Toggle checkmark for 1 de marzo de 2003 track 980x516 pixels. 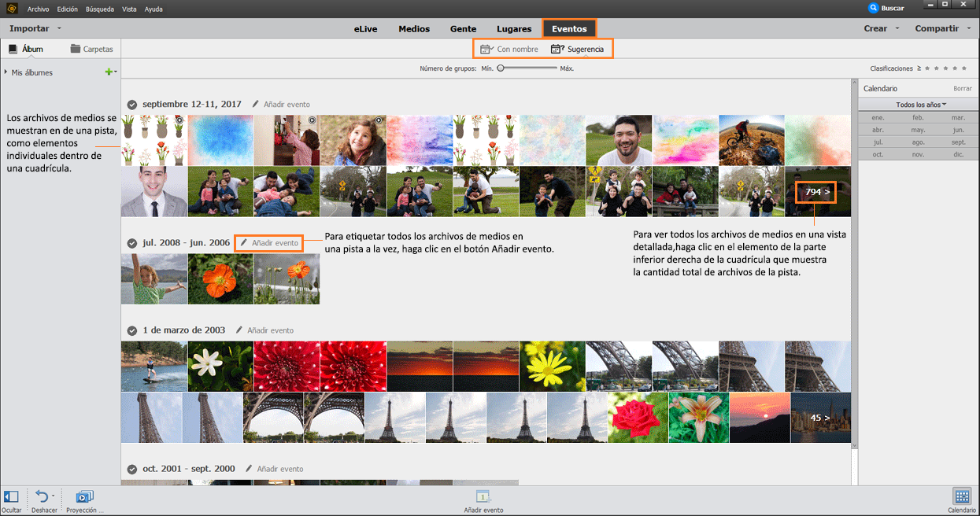132,330
